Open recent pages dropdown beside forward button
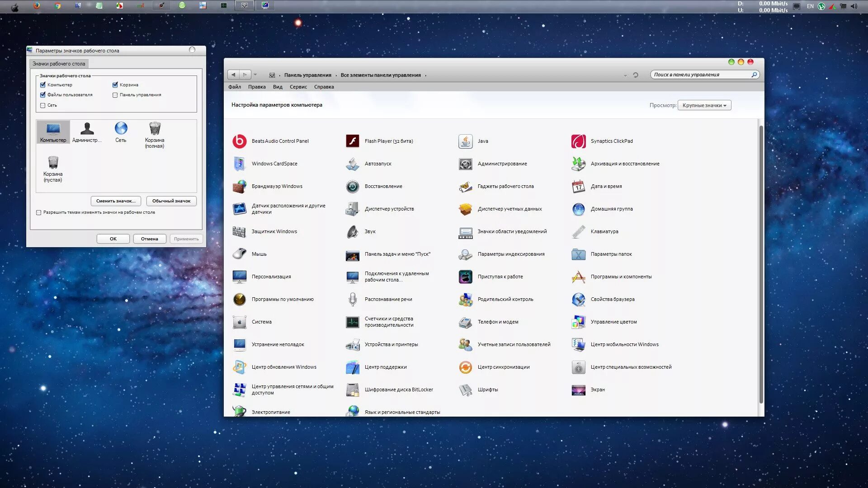Viewport: 868px width, 488px height. click(x=255, y=75)
